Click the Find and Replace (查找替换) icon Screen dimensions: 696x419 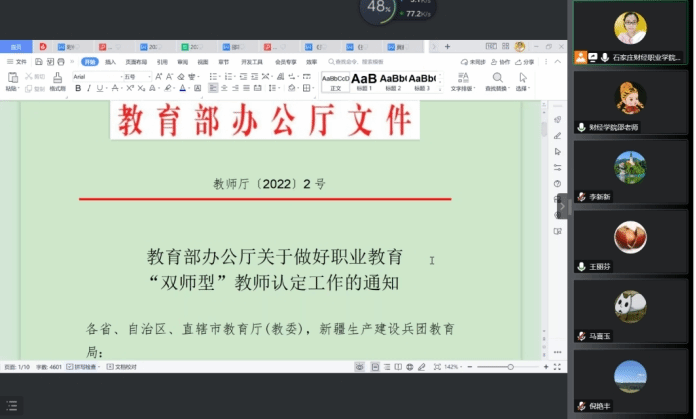[x=497, y=80]
